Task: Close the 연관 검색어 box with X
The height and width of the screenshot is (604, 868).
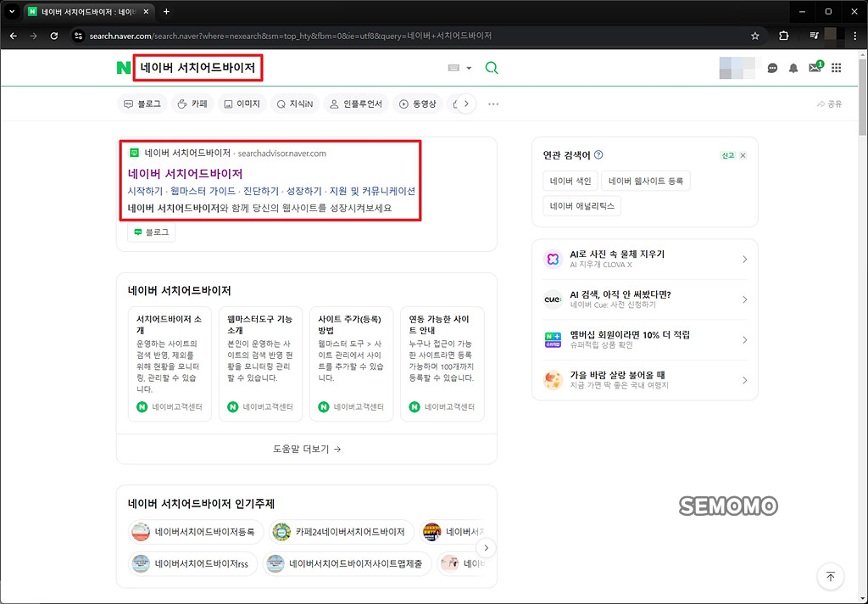Action: pos(743,156)
